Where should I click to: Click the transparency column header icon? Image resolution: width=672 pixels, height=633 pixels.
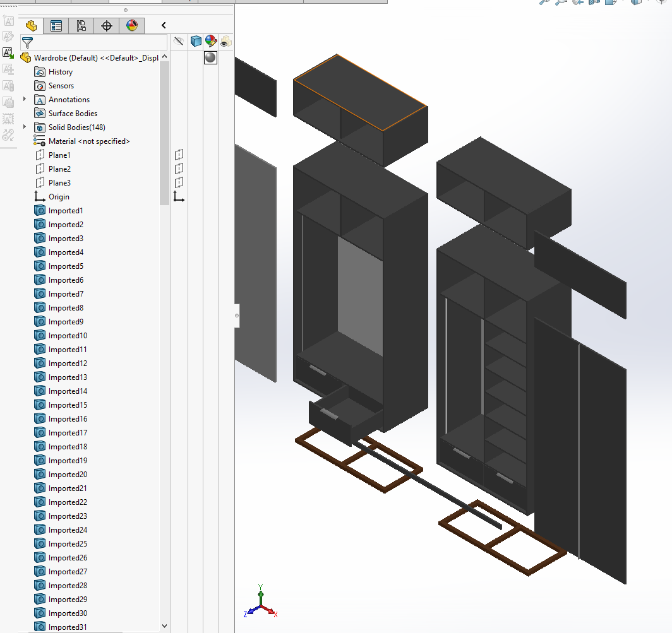(225, 42)
